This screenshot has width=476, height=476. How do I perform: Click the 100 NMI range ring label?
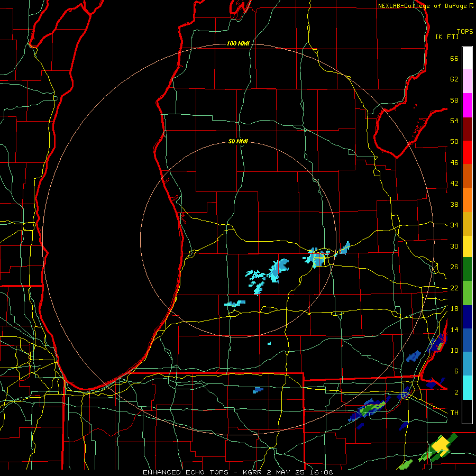[x=238, y=43]
